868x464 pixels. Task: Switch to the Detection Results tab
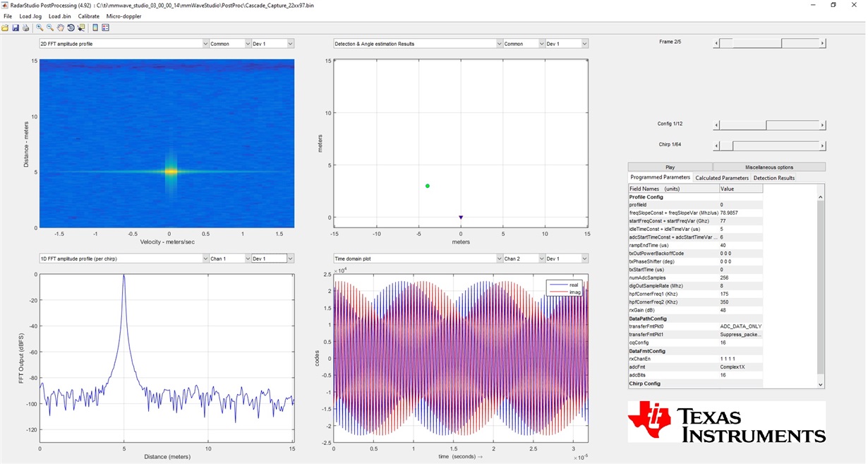click(774, 178)
